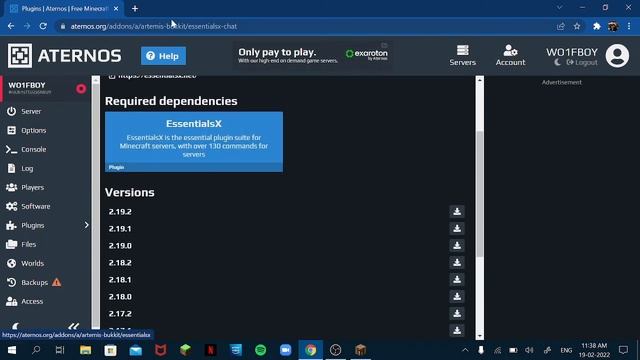Screen dimensions: 640x360
Task: Open Account settings in header
Action: click(x=510, y=56)
